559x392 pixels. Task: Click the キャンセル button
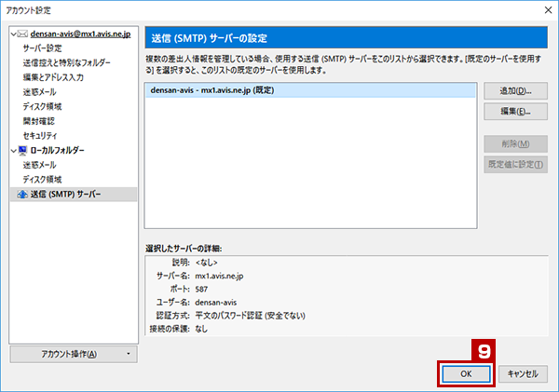click(523, 373)
